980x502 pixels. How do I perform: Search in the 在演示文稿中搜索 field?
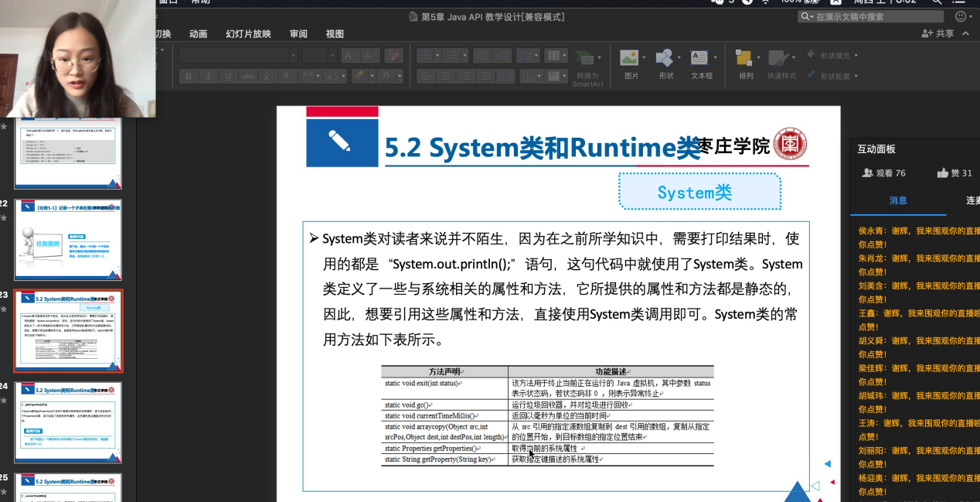(873, 16)
